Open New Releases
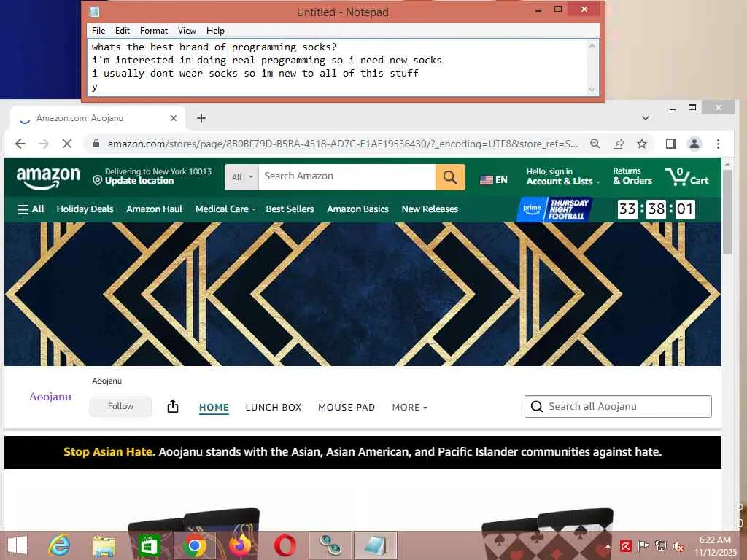This screenshot has height=560, width=747. click(430, 209)
